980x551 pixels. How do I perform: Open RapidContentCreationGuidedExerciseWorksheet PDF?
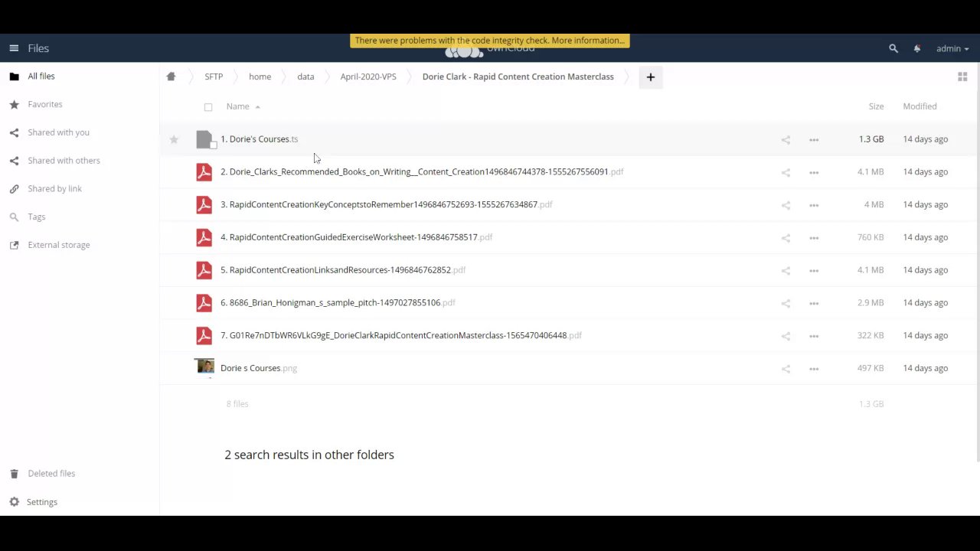(356, 237)
